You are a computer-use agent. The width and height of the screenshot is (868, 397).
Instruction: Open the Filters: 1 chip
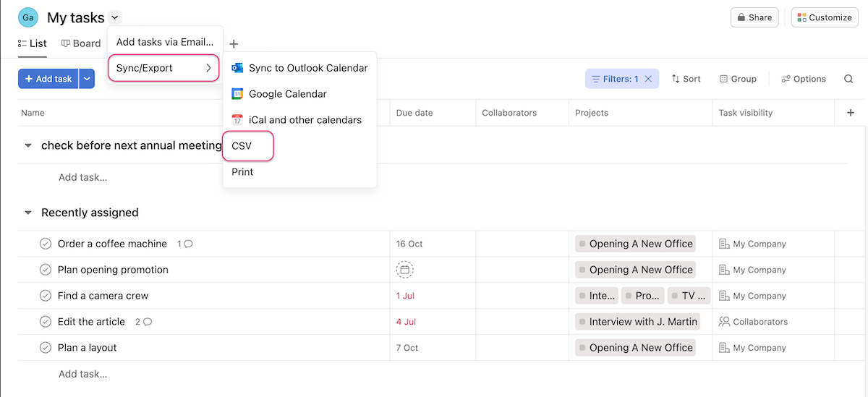pyautogui.click(x=615, y=79)
